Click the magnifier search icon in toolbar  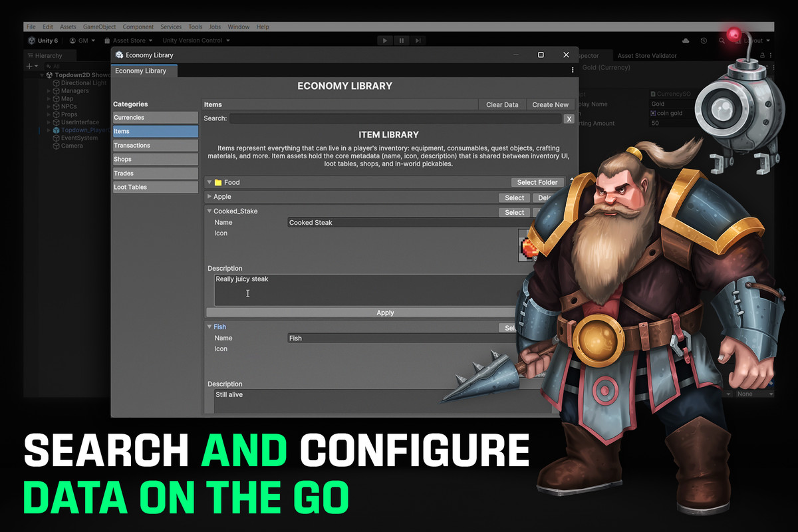(722, 41)
